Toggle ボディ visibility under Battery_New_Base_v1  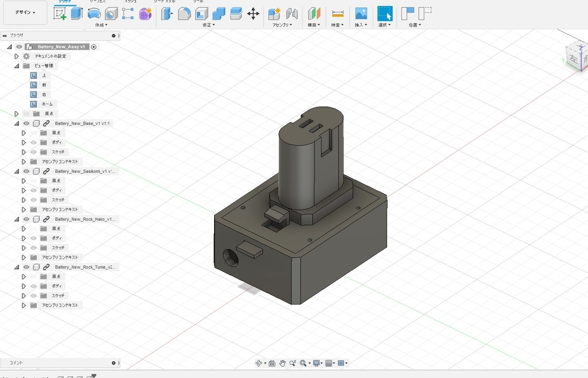(x=33, y=142)
